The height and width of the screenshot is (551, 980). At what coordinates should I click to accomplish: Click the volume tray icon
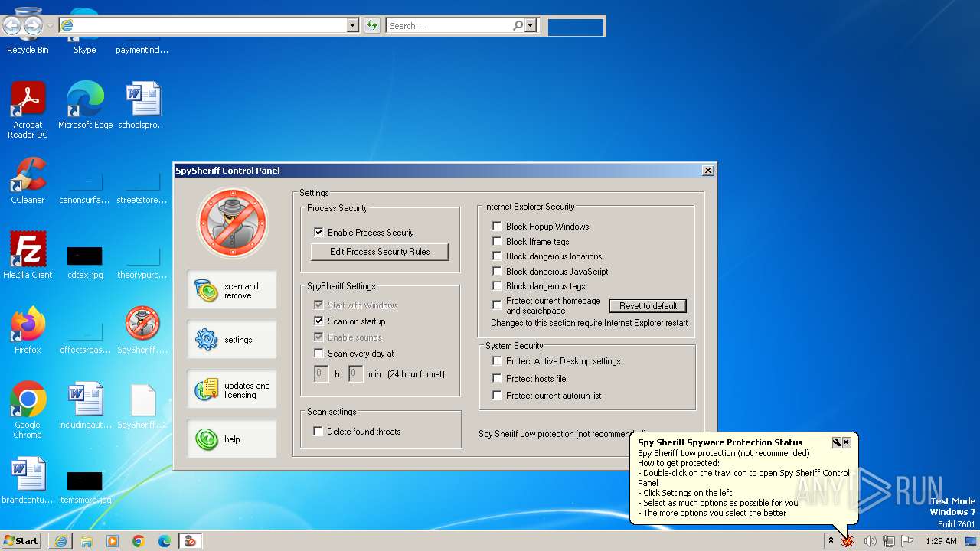point(870,541)
